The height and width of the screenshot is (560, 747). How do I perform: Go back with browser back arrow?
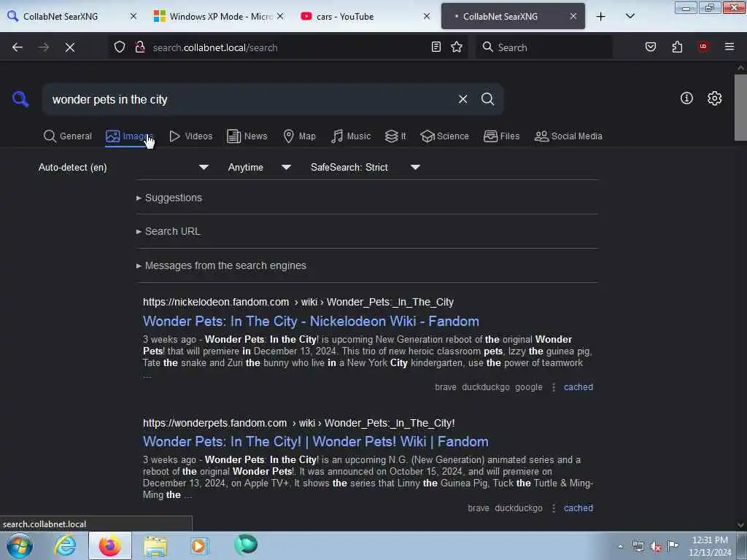click(18, 47)
